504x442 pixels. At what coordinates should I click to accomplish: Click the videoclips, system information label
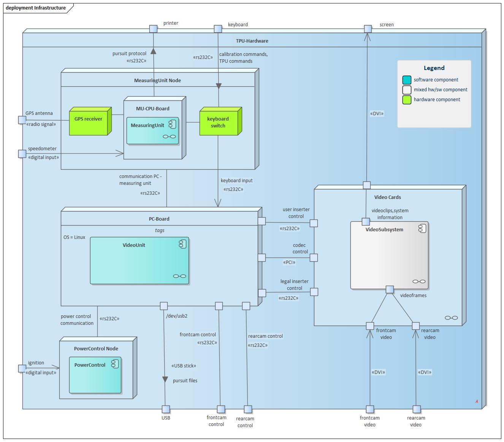pos(390,214)
